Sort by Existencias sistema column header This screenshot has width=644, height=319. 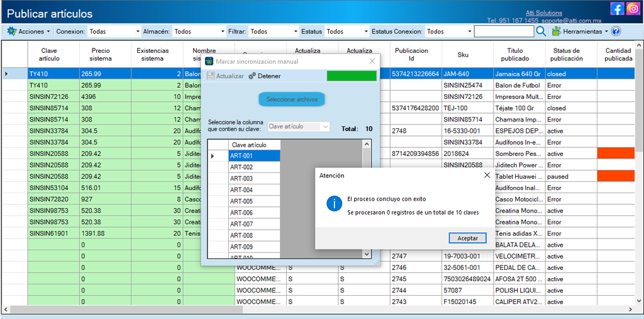(157, 54)
